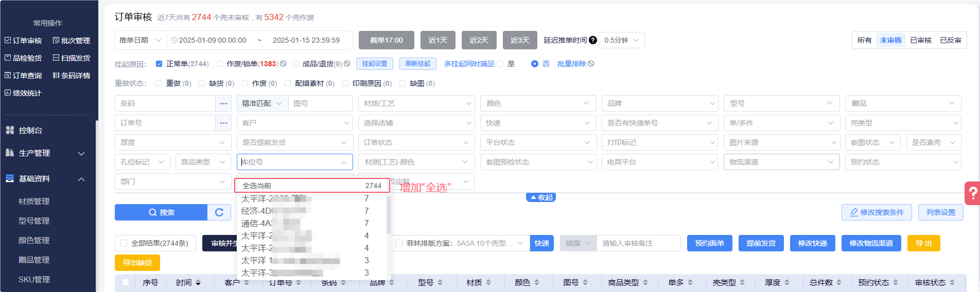Image resolution: width=980 pixels, height=292 pixels.
Task: Click the help question mark beside 延迟推单时间
Action: pyautogui.click(x=593, y=40)
